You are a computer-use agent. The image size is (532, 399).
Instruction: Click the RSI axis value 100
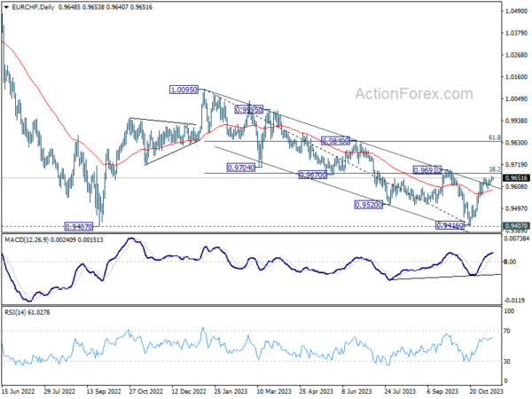pyautogui.click(x=509, y=311)
